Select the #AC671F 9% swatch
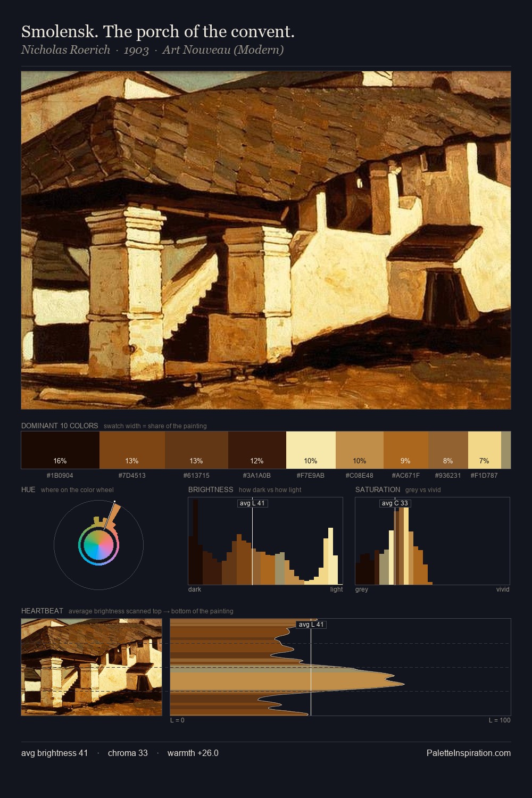Image resolution: width=532 pixels, height=798 pixels. [x=406, y=450]
